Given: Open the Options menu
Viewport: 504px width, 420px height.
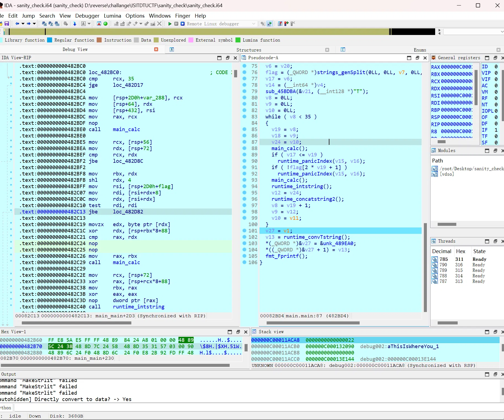Looking at the screenshot, I should click(x=135, y=16).
